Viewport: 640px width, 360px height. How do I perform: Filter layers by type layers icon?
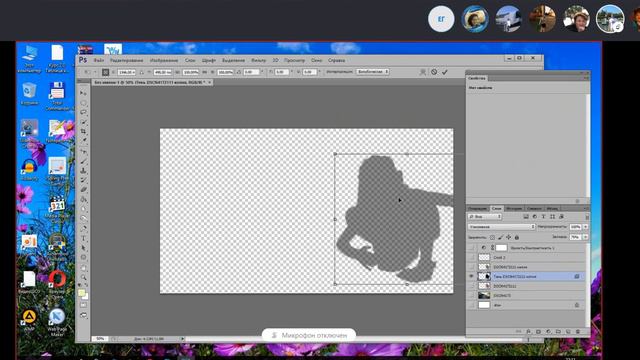pyautogui.click(x=543, y=217)
